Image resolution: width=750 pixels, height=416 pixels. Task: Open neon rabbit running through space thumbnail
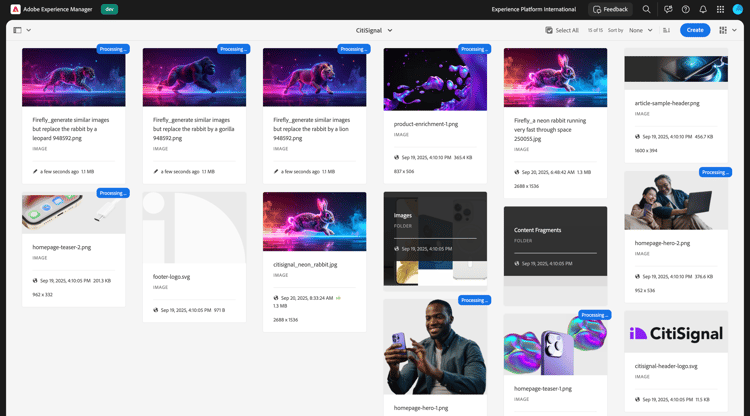point(555,77)
